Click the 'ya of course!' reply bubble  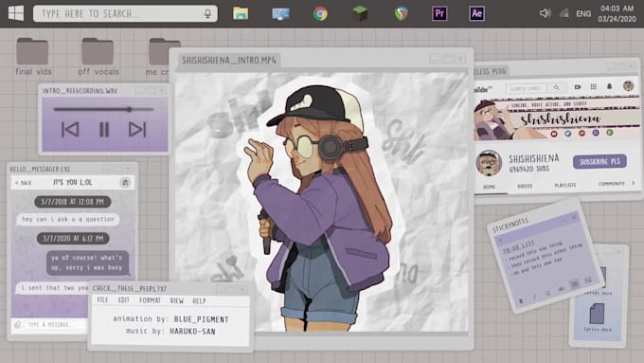(87, 263)
